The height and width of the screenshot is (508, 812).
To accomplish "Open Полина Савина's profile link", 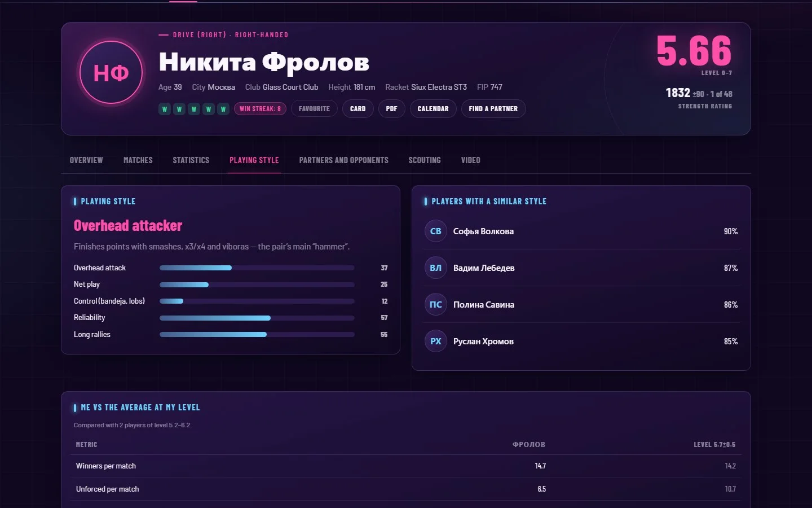I will pos(484,304).
